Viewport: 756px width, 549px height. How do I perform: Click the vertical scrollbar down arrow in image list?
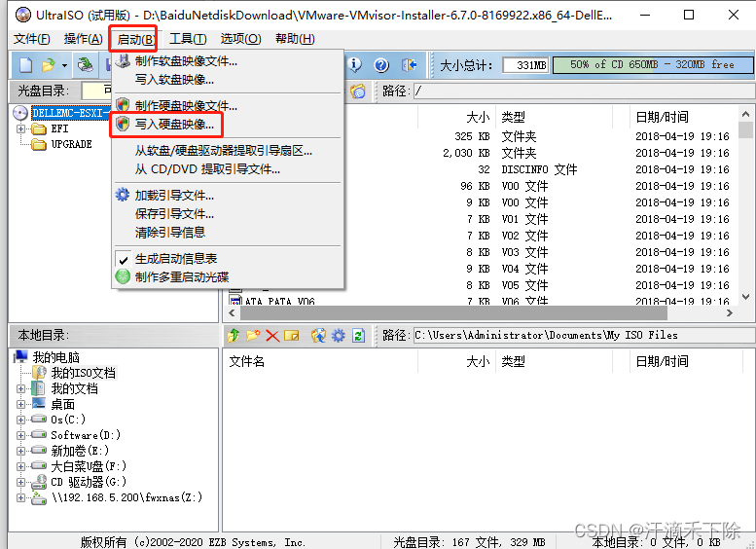pyautogui.click(x=746, y=297)
